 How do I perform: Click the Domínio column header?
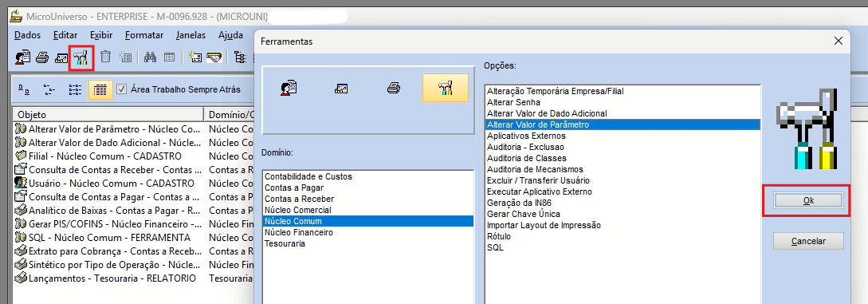230,115
